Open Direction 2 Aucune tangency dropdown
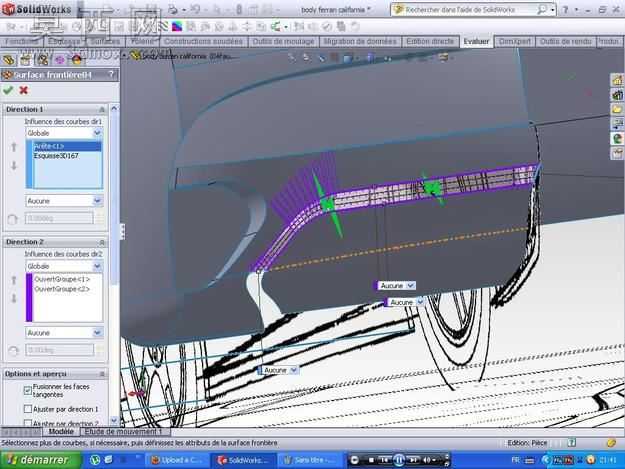Screen dimensions: 625x469 pos(97,332)
